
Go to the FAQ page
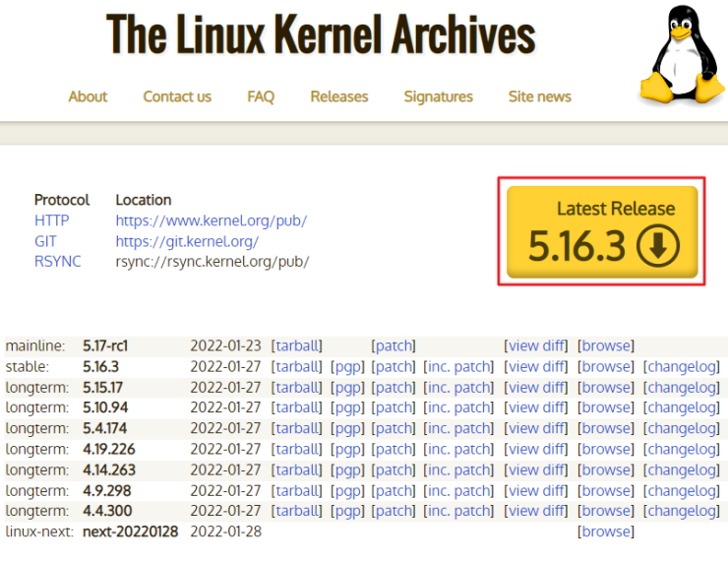(261, 96)
